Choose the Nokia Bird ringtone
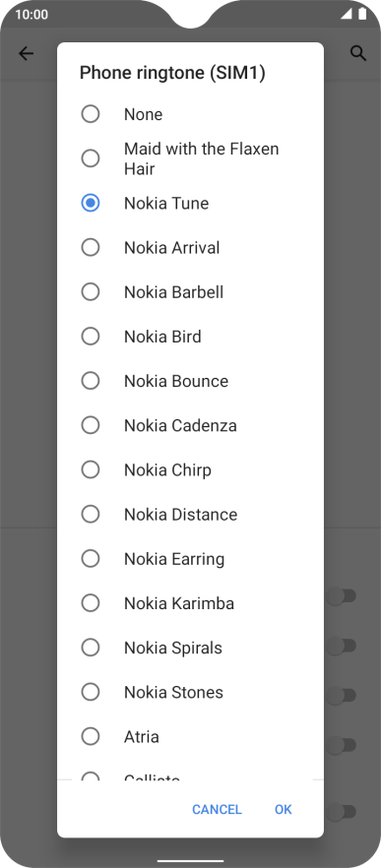This screenshot has height=868, width=381. (191, 337)
